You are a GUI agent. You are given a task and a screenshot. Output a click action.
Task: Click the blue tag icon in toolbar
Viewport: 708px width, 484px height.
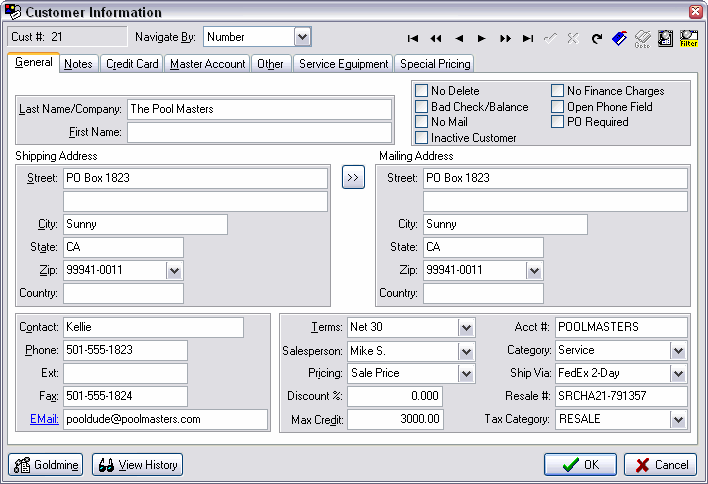click(x=620, y=38)
